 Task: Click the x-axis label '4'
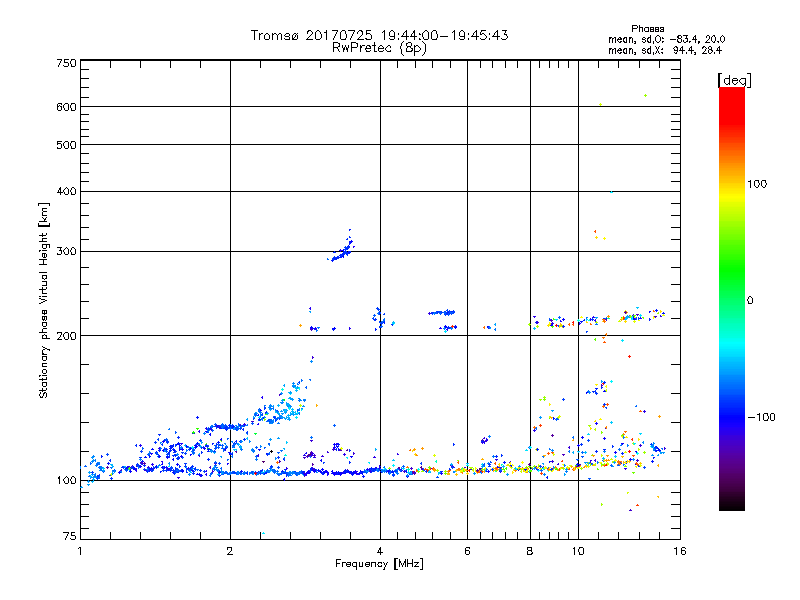380,551
